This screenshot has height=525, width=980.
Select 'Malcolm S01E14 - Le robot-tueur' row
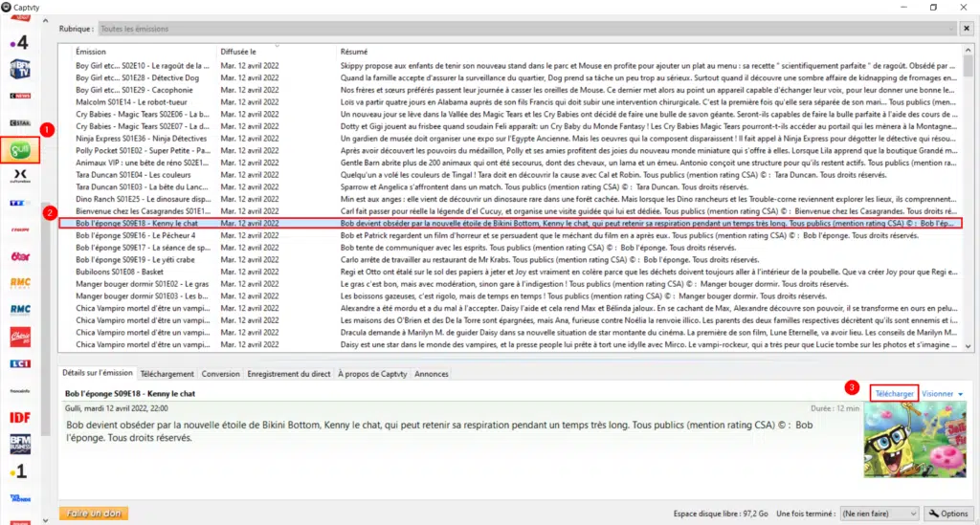pyautogui.click(x=510, y=102)
